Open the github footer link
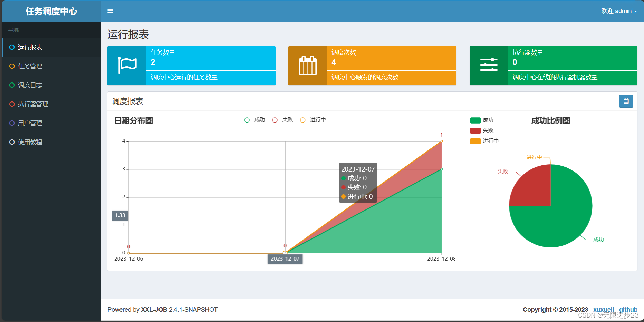644x322 pixels. [x=628, y=310]
